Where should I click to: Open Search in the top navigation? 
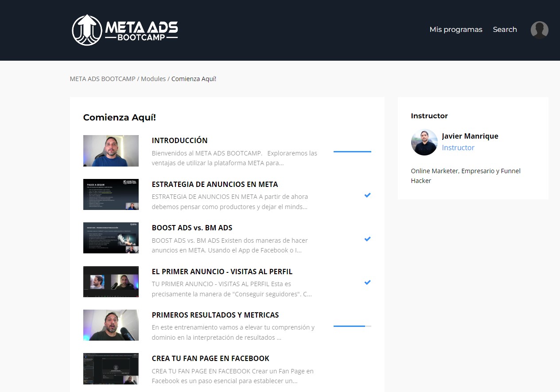coord(505,30)
